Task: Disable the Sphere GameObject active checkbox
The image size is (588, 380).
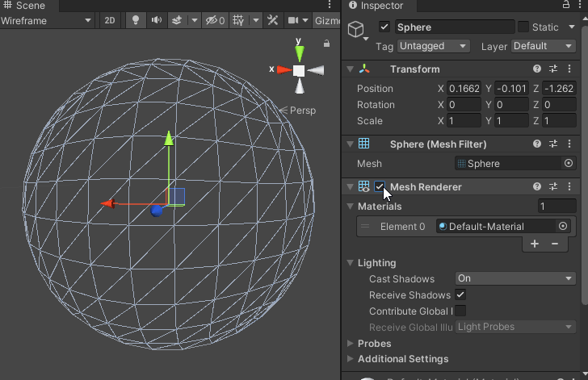Action: [x=384, y=27]
